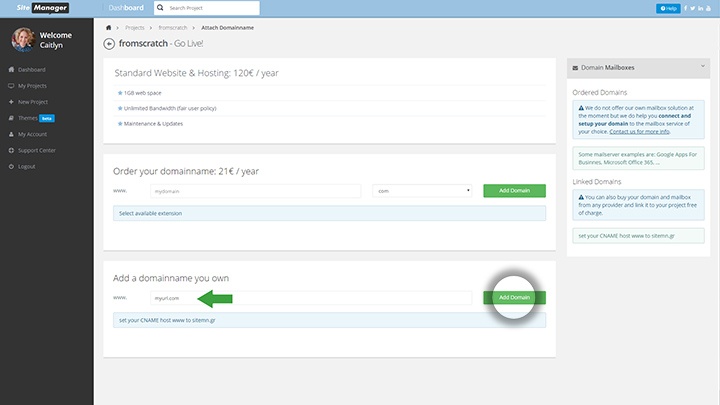Click CNAME note in the Linked Domains panel
This screenshot has height=405, width=720.
coord(638,236)
